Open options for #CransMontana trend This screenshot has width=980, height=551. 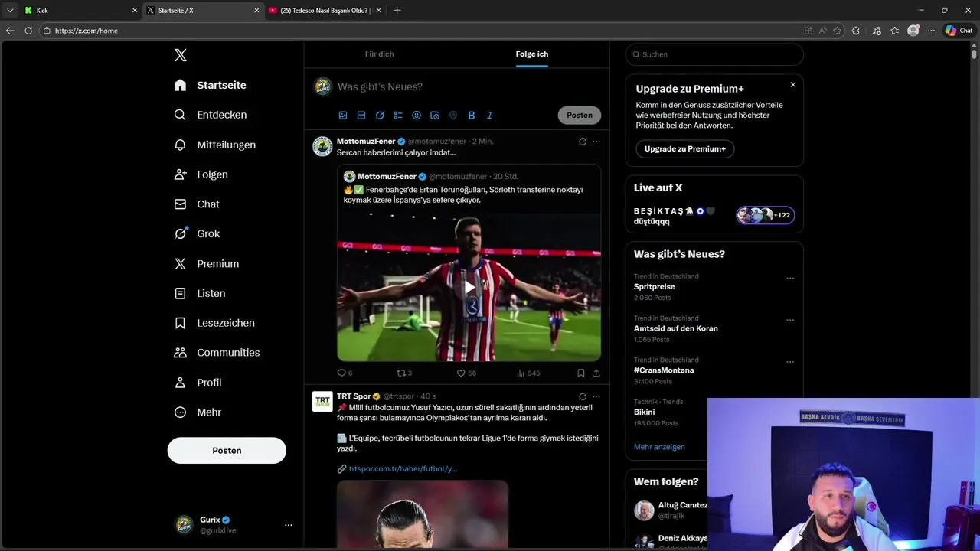point(790,362)
